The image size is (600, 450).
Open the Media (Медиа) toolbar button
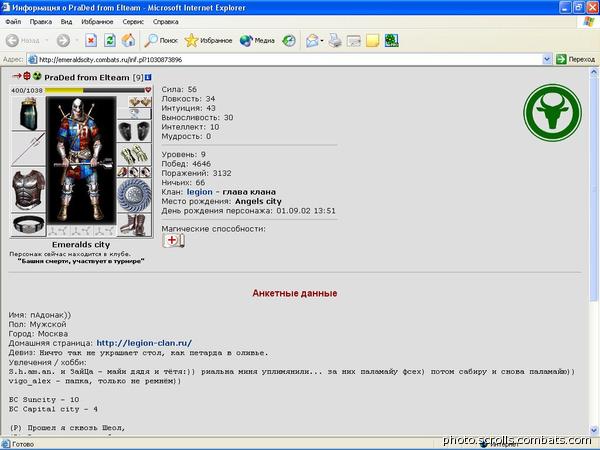click(257, 40)
